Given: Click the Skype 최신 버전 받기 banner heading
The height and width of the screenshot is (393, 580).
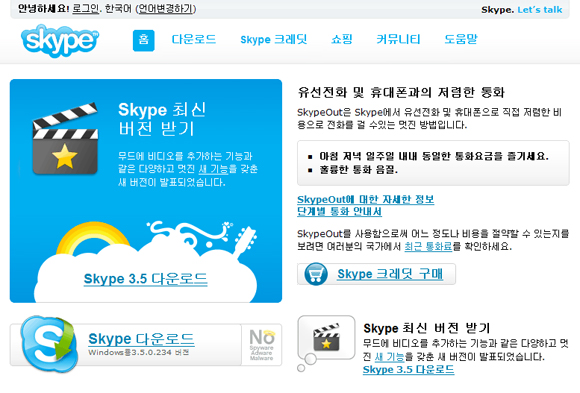Looking at the screenshot, I should (x=162, y=119).
